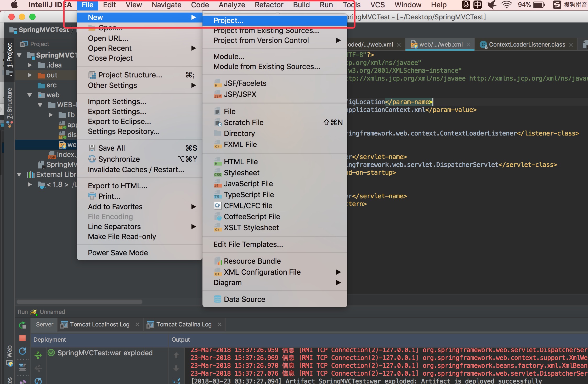The height and width of the screenshot is (384, 588).
Task: Collapse the SpringMVCTest root tree node
Action: 19,55
